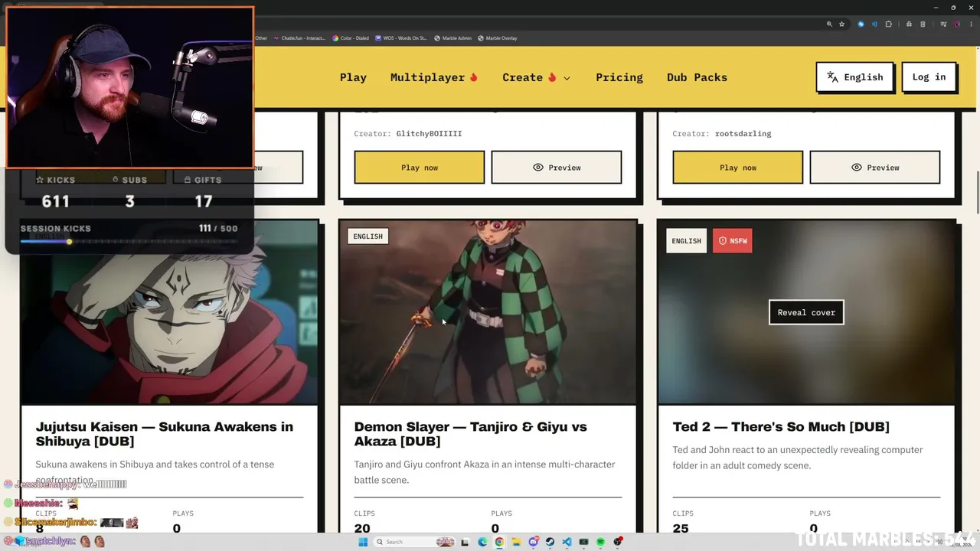Click the eye icon on rootsdarling's Preview button
The height and width of the screenshot is (551, 980).
tap(856, 168)
